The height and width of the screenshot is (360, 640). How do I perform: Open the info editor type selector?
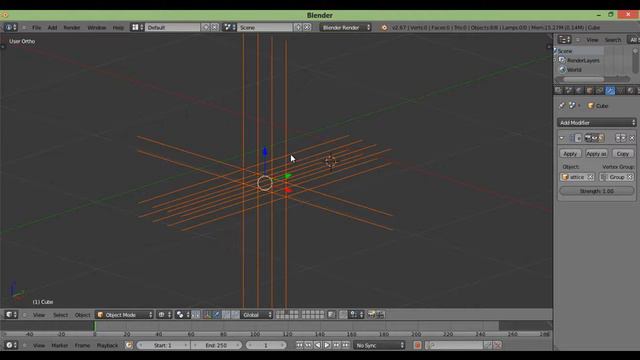pos(11,27)
